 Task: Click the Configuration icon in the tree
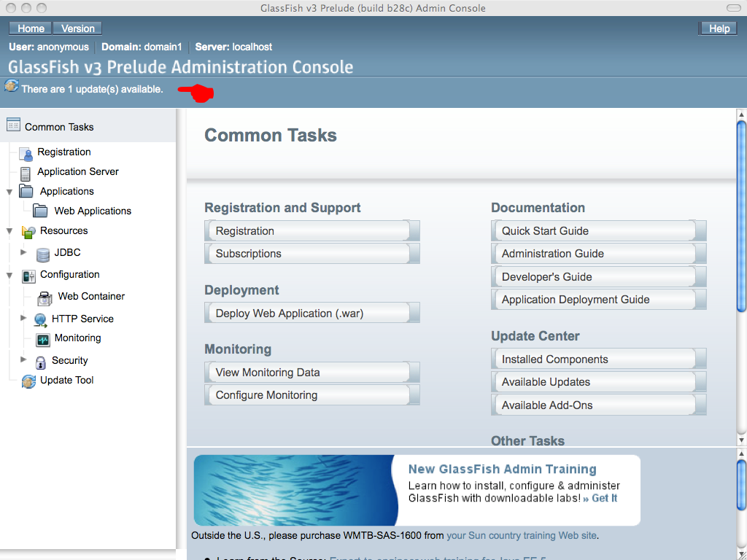click(x=28, y=276)
